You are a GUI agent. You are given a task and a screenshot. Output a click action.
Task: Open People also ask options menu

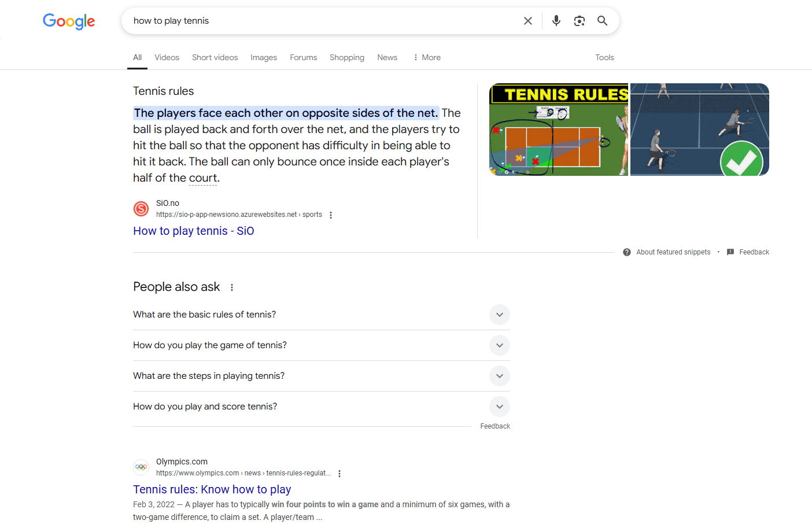click(x=232, y=287)
